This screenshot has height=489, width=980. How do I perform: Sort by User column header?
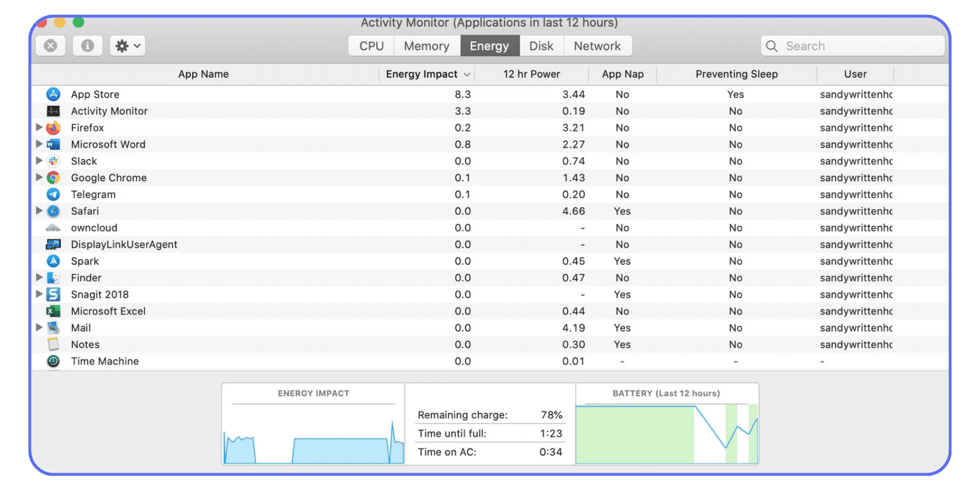pos(855,74)
